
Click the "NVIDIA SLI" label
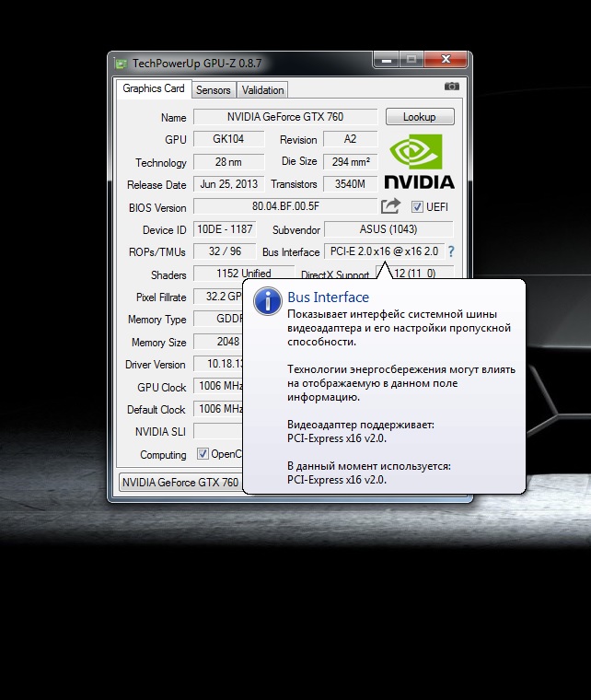[160, 432]
